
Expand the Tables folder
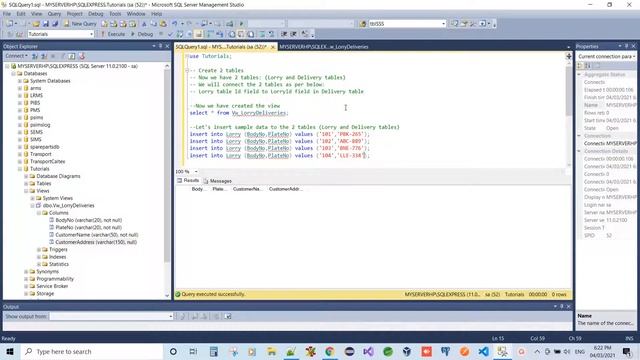click(26, 184)
